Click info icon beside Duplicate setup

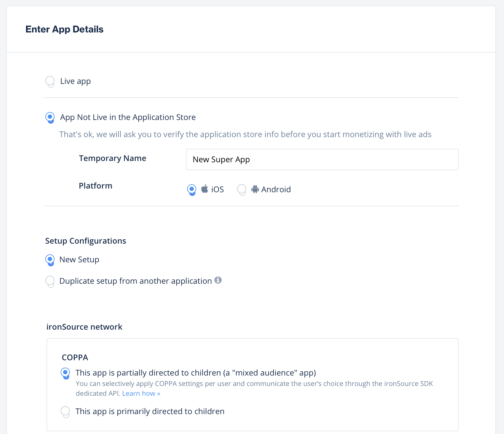coord(218,280)
